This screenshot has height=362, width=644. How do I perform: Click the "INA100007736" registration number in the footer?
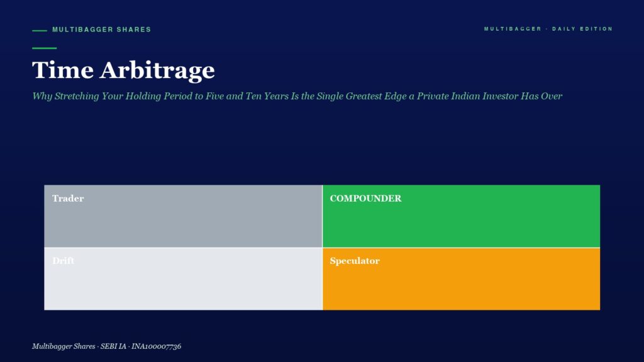[x=156, y=346]
